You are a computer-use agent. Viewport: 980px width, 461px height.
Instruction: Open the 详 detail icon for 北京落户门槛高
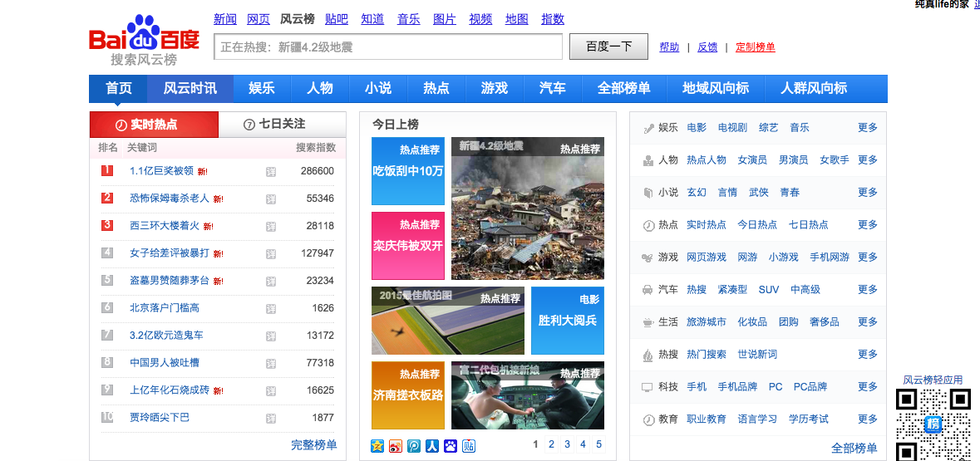pos(271,309)
